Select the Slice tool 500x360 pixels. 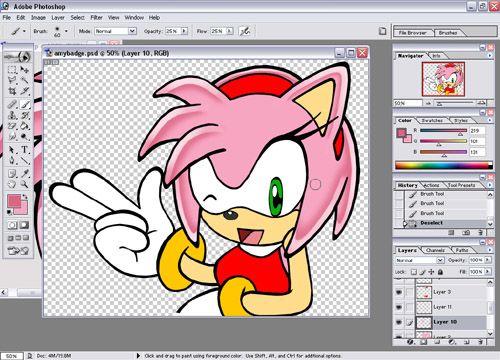tap(25, 91)
